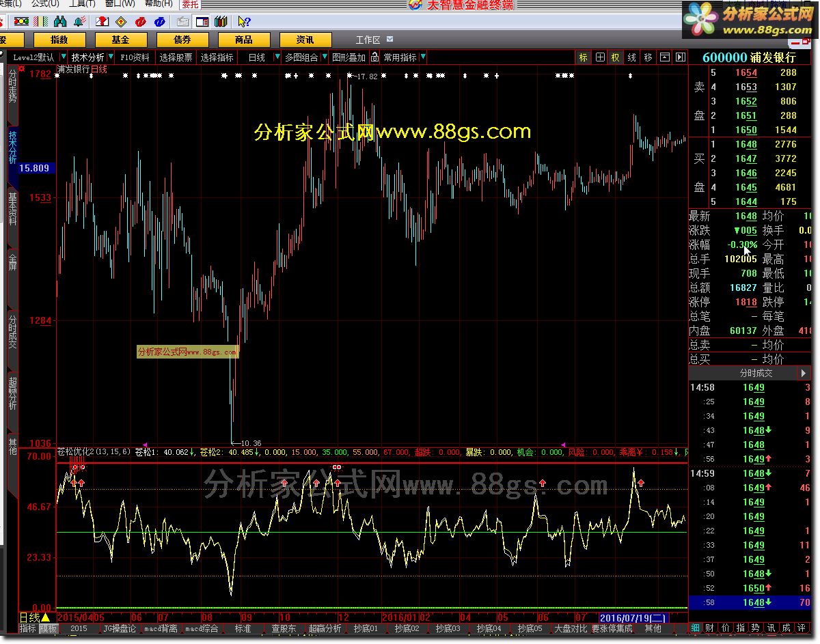The width and height of the screenshot is (820, 644).
Task: Click the panel collapse icon beside 移
Action: pos(664,57)
